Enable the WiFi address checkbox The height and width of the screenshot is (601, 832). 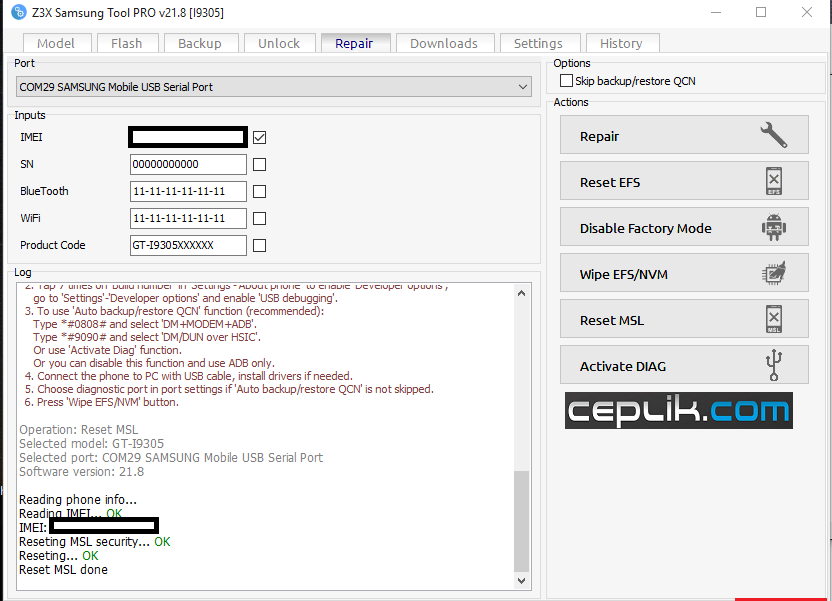tap(260, 218)
